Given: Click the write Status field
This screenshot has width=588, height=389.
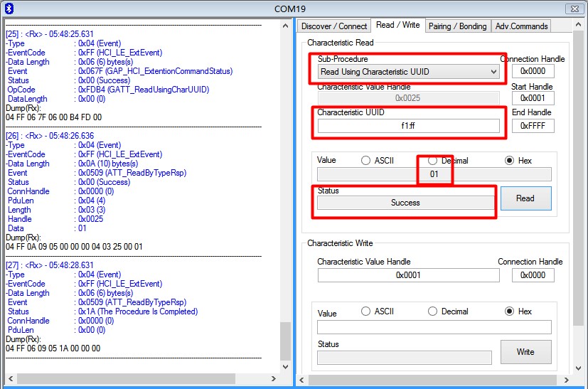Looking at the screenshot, I should 405,358.
